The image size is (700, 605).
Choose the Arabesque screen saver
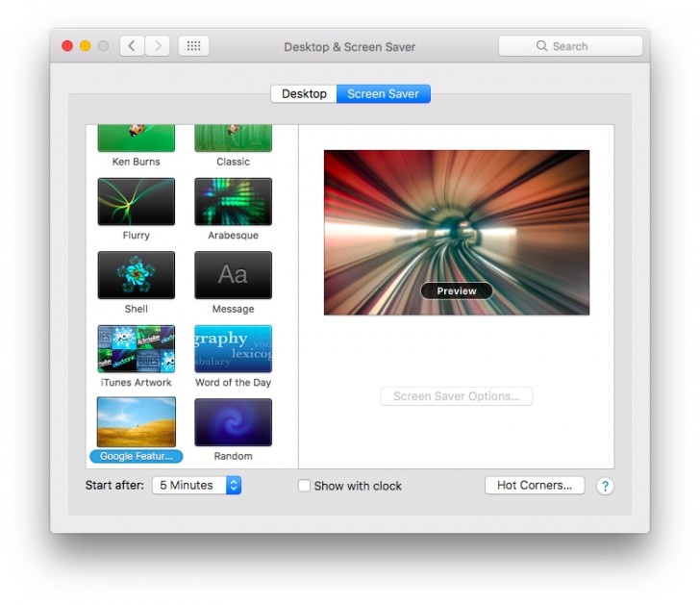tap(233, 201)
